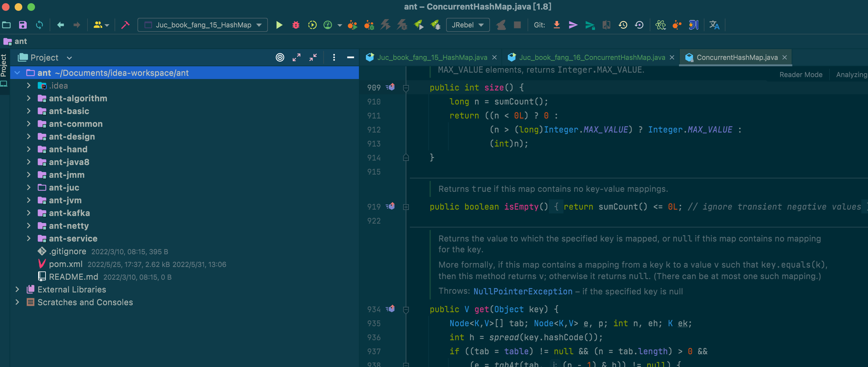Viewport: 868px width, 367px height.
Task: Click Git update project arrow icon
Action: coord(556,25)
